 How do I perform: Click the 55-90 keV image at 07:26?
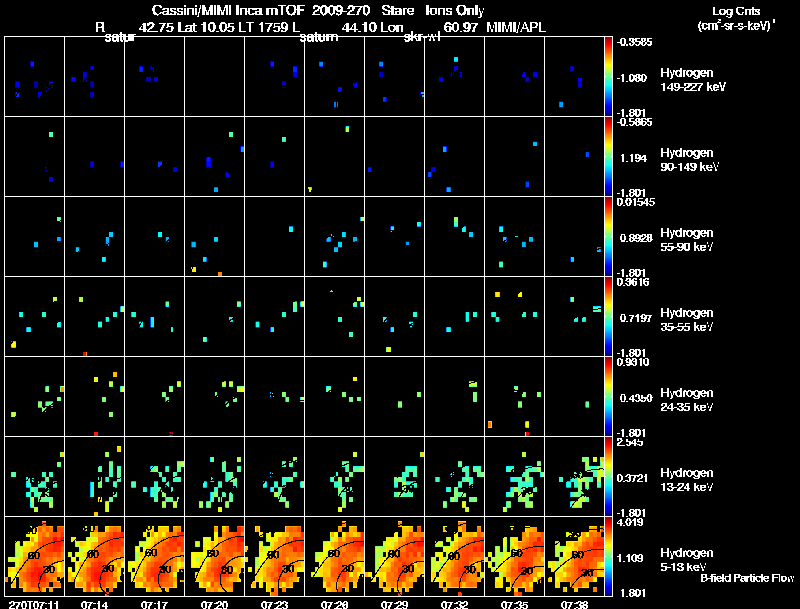[x=335, y=236]
